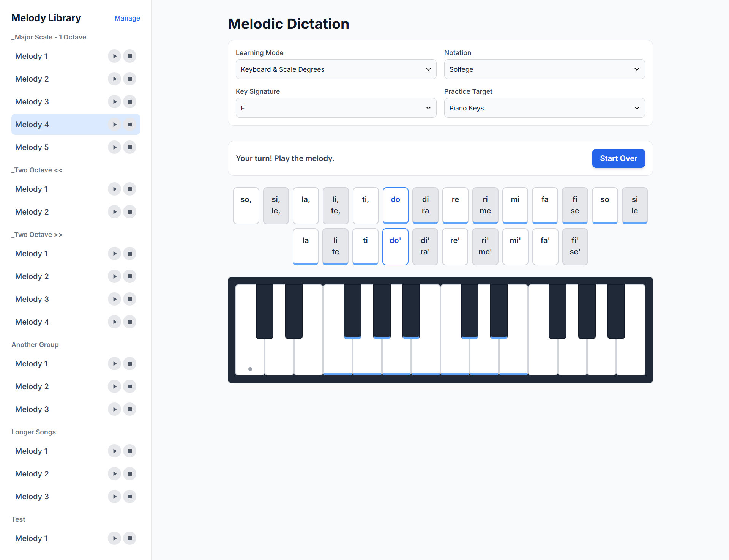Play Melody 2 under Longer Songs

(114, 473)
